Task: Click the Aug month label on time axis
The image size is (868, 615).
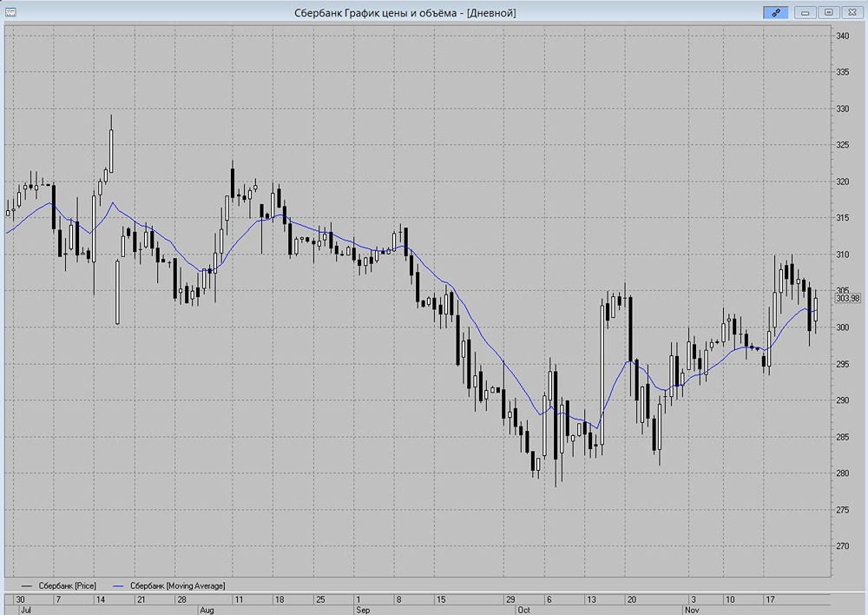Action: [x=207, y=610]
